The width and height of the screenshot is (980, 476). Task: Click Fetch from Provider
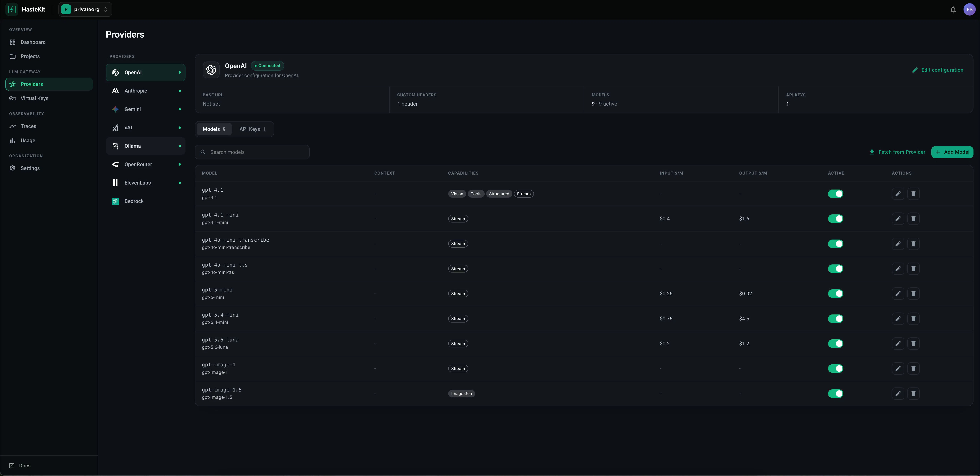(x=897, y=152)
